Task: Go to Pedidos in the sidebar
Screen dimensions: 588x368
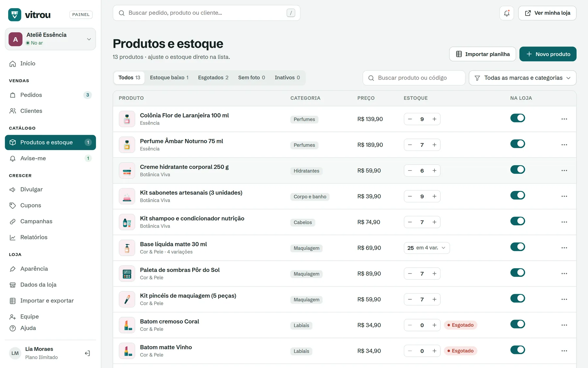Action: click(50, 95)
